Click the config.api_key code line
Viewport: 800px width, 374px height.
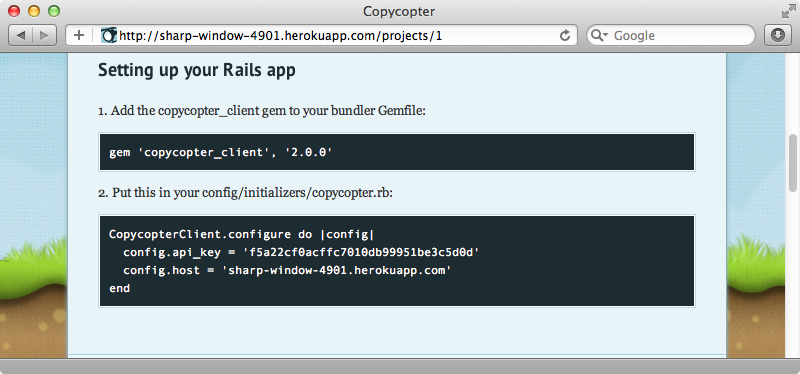(302, 253)
